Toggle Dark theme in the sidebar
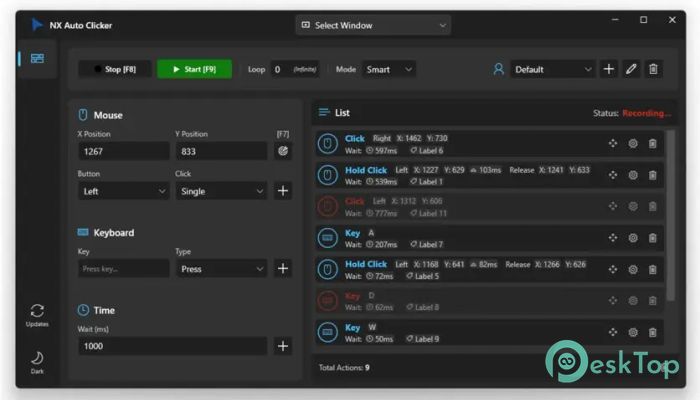Screen dimensions: 700x400 (x=37, y=362)
